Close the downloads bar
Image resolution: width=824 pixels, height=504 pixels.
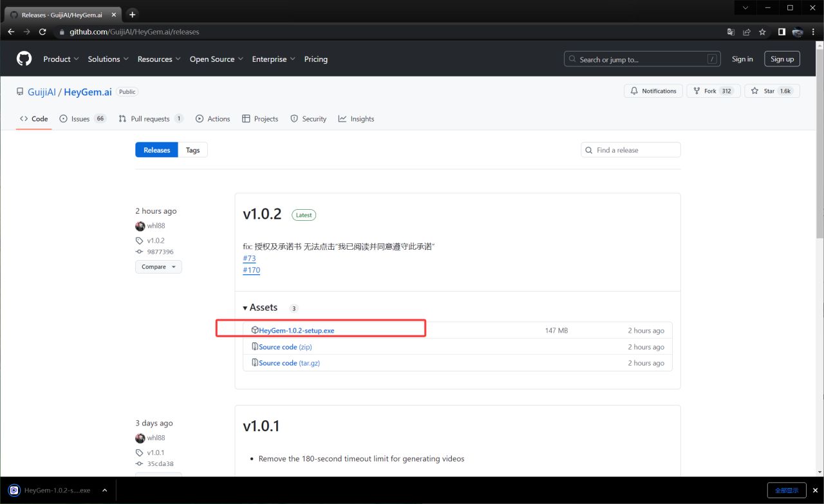pos(815,490)
